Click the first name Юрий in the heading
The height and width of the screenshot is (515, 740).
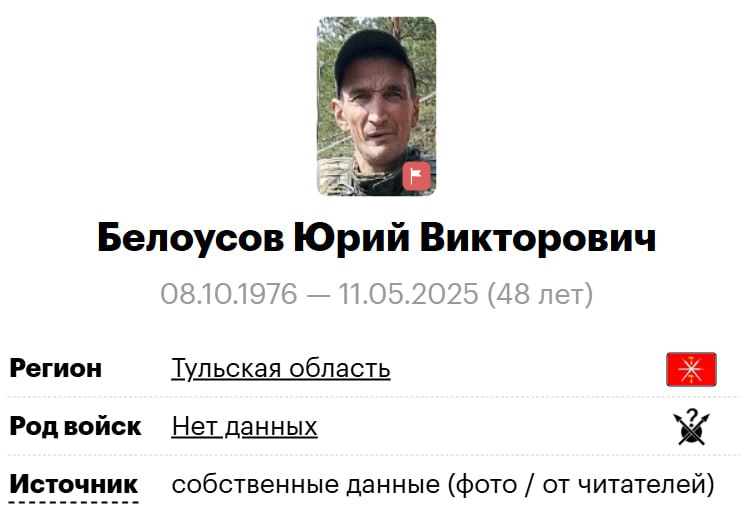coord(352,237)
